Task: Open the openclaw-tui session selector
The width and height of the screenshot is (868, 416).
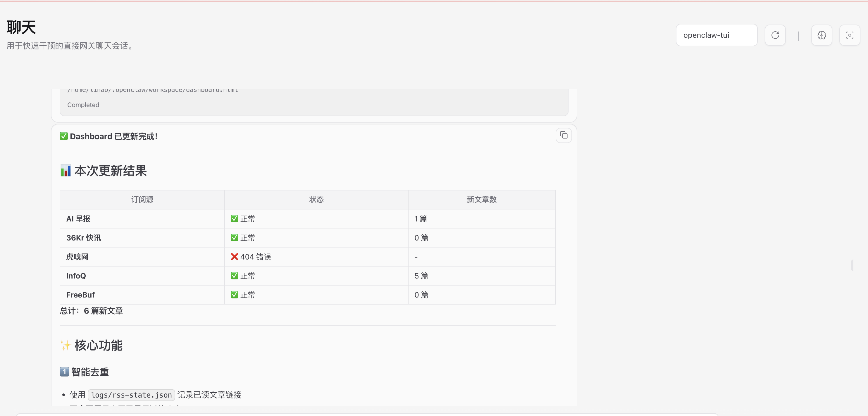Action: pyautogui.click(x=717, y=35)
